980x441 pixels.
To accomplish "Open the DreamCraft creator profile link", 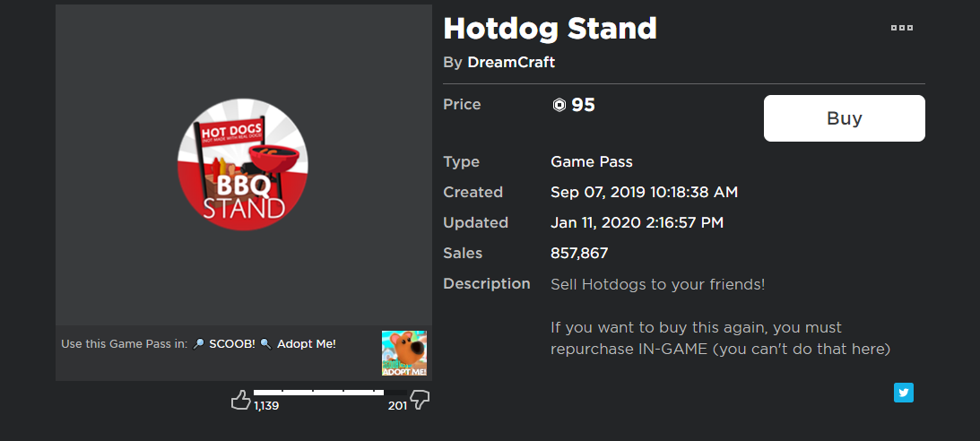I will [511, 62].
